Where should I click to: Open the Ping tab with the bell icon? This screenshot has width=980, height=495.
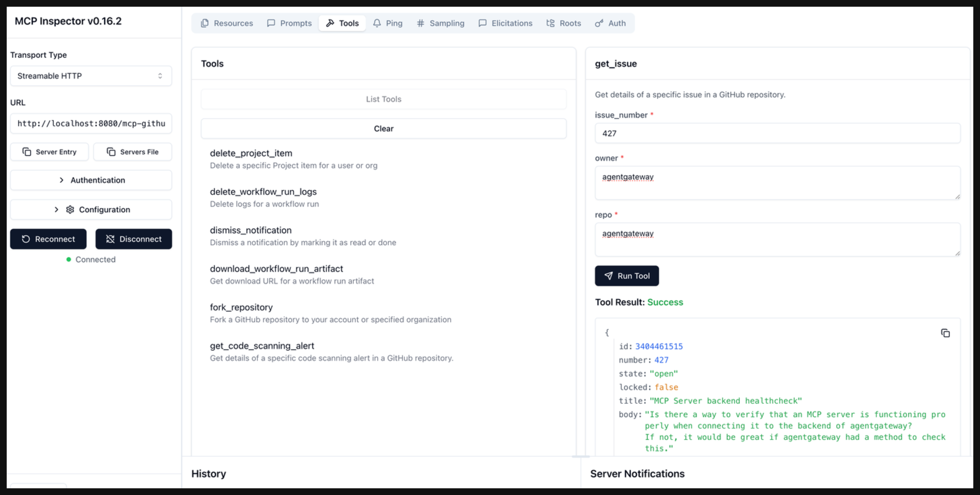388,23
